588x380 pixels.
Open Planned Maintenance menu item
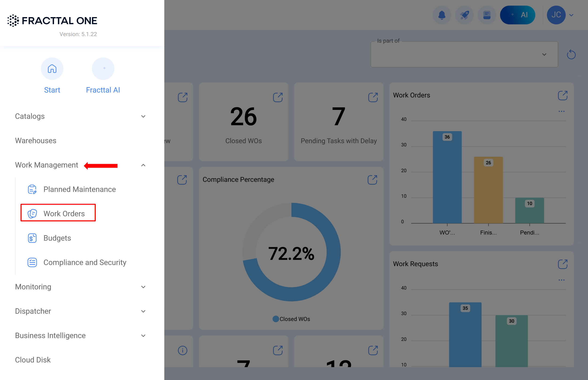(79, 189)
